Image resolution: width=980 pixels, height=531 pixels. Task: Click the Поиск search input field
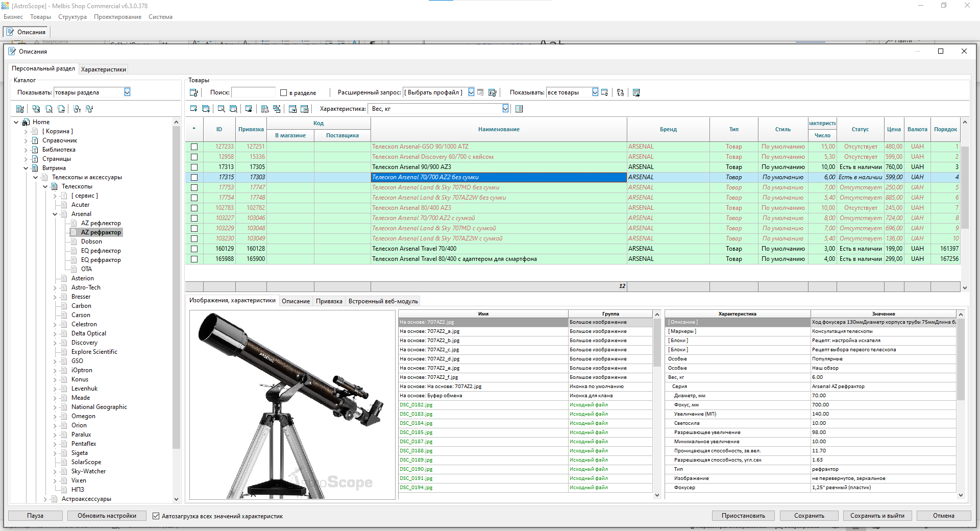[253, 92]
